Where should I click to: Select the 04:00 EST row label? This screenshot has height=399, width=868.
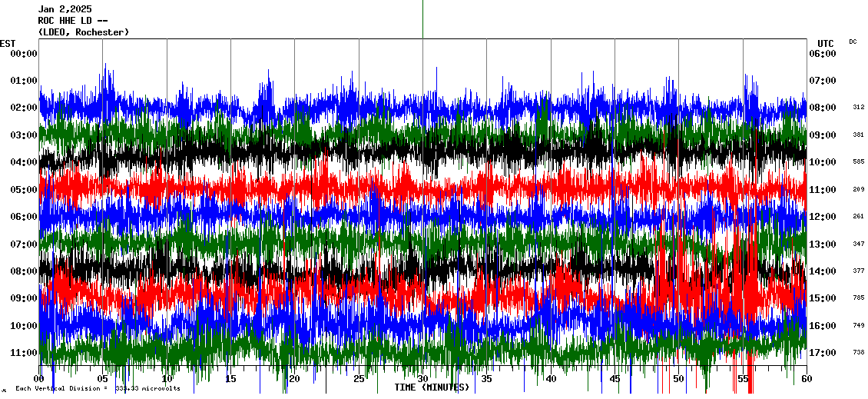point(23,162)
